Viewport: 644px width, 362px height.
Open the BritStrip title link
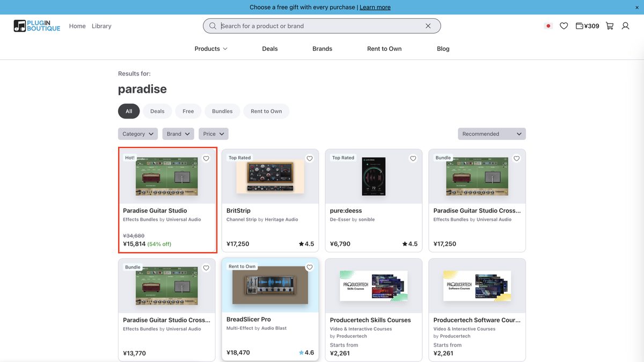point(238,211)
